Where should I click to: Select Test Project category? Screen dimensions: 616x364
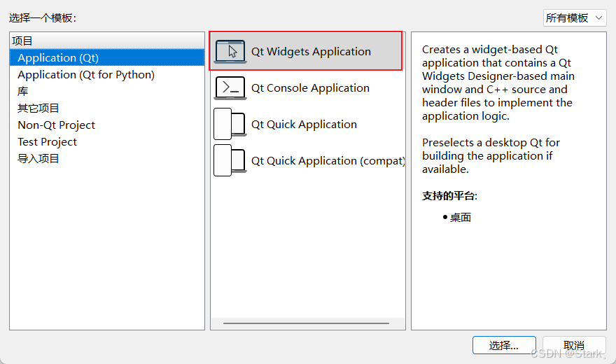(x=107, y=142)
